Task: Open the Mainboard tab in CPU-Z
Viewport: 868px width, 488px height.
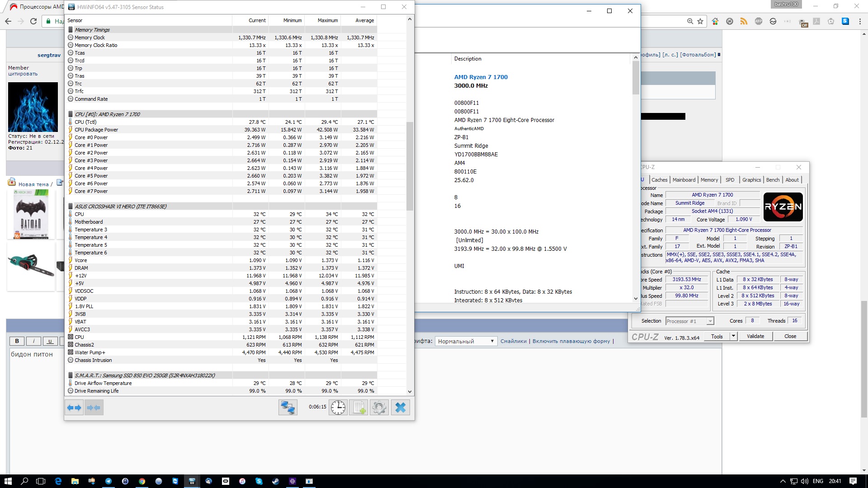Action: click(684, 180)
